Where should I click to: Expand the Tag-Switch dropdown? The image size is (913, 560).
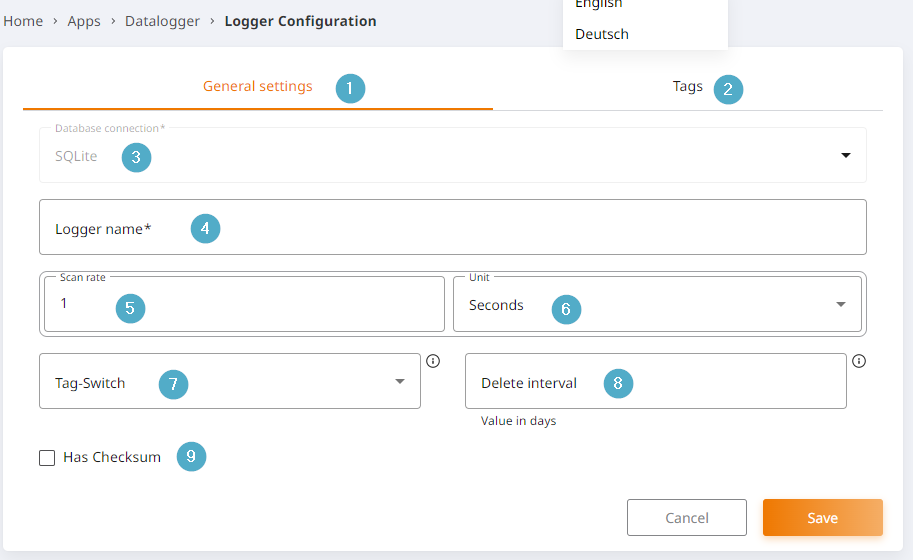tap(229, 381)
